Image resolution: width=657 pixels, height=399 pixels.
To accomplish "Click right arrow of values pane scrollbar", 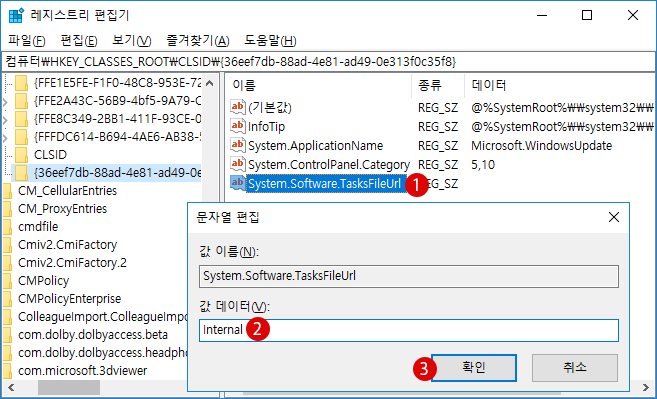I will 646,387.
